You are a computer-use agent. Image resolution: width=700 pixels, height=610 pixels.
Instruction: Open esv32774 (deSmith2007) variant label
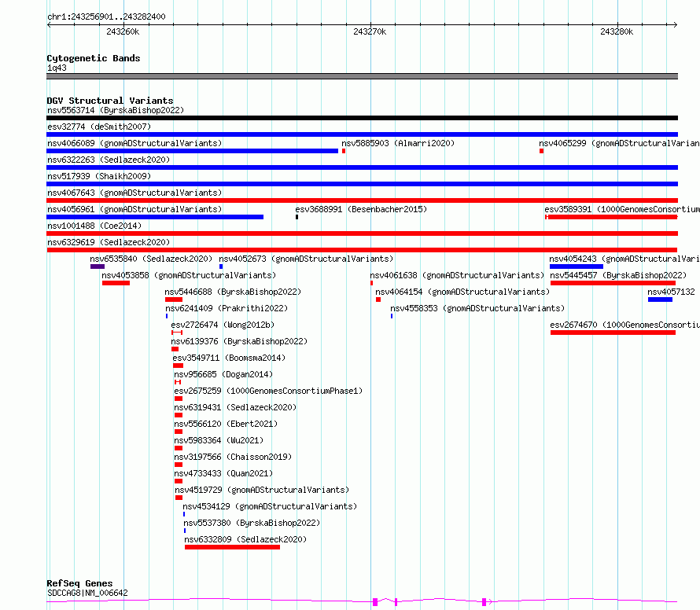click(x=99, y=127)
